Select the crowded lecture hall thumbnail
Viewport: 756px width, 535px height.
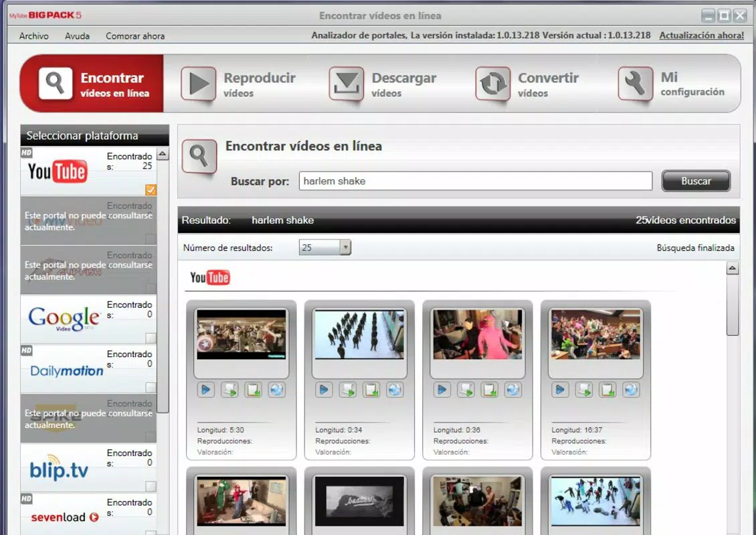coord(595,334)
